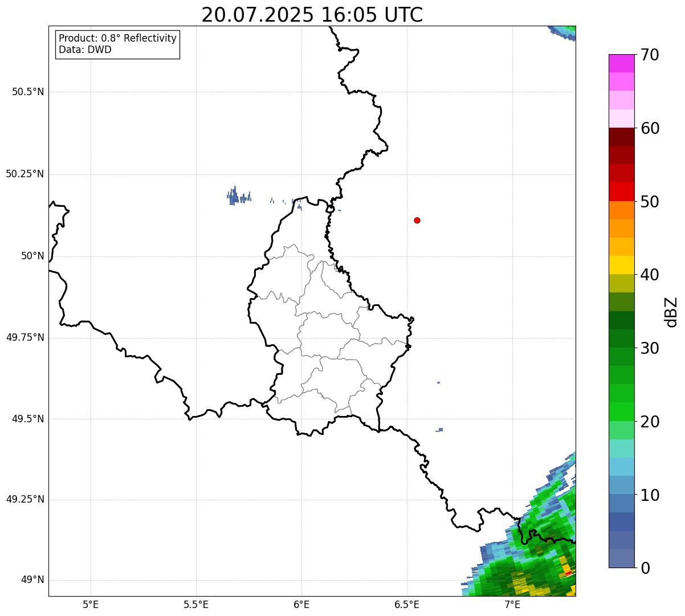Click the Data: DWD label

pos(85,50)
